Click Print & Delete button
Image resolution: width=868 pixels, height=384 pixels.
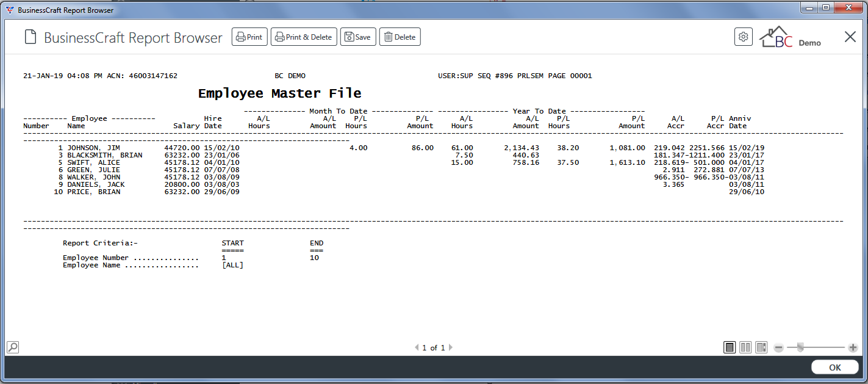coord(304,37)
